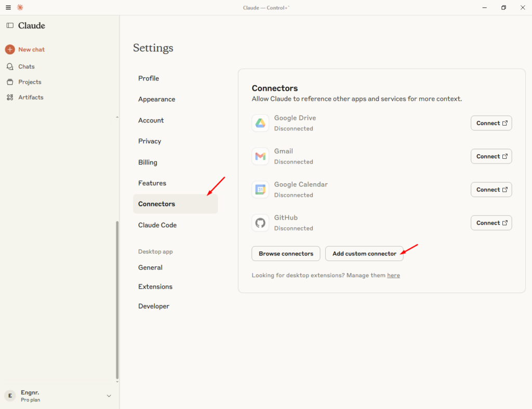Click the Google Calendar connector name
This screenshot has height=409, width=532.
click(x=301, y=184)
